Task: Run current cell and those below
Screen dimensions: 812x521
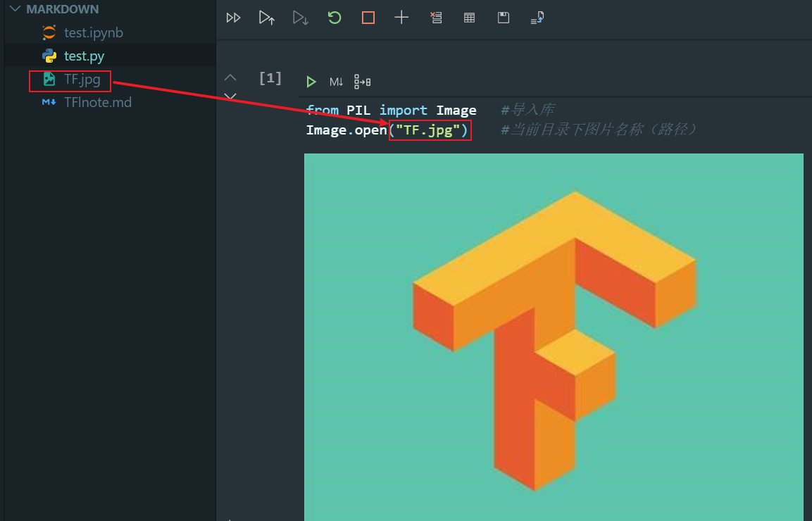Action: click(300, 18)
